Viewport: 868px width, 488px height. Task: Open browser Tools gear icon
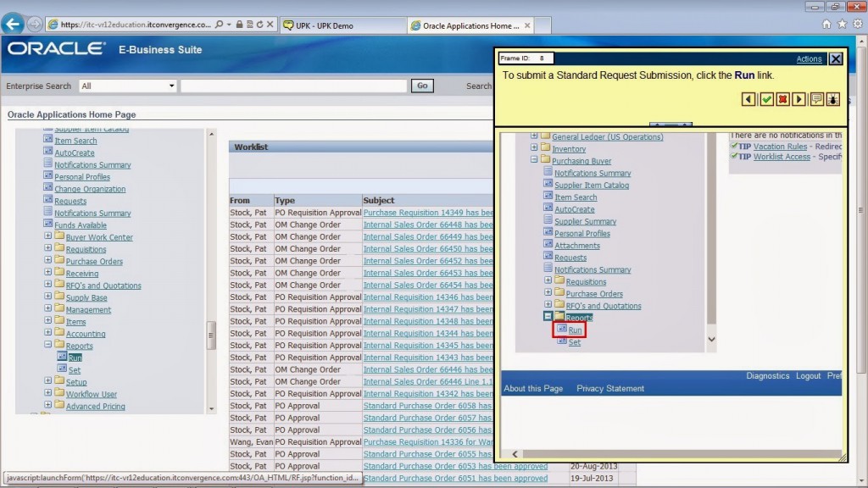click(858, 24)
